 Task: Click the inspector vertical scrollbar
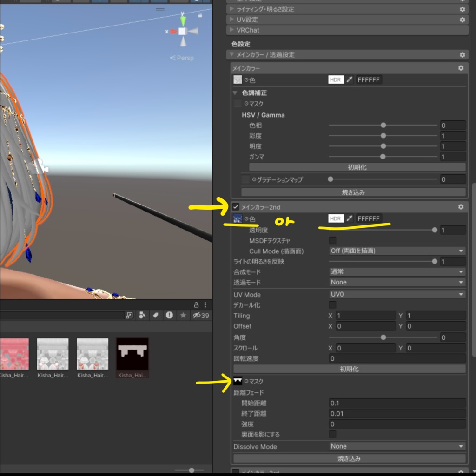pos(474,270)
